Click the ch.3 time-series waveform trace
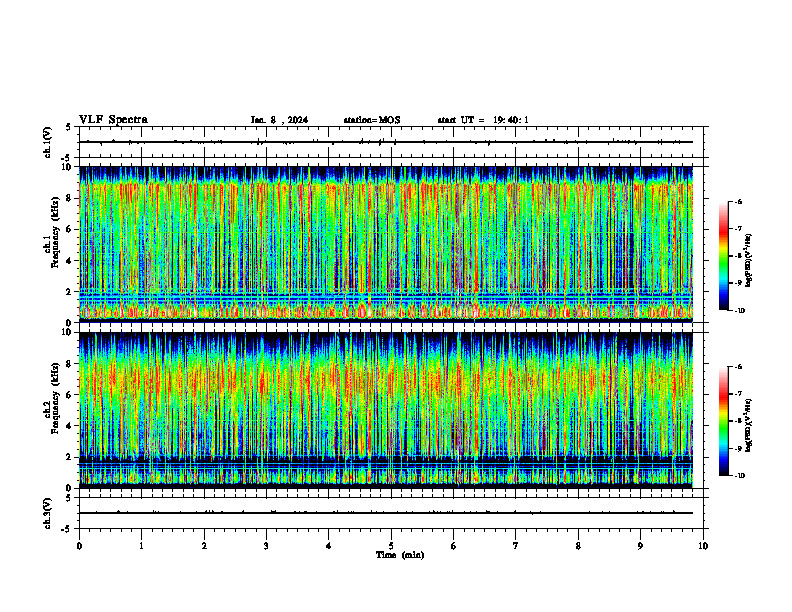The image size is (792, 612). tap(386, 513)
